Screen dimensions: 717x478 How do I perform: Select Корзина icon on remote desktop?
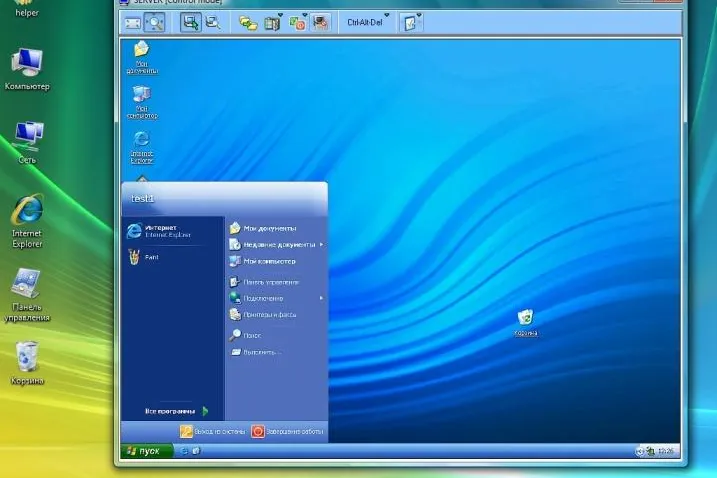pos(525,323)
